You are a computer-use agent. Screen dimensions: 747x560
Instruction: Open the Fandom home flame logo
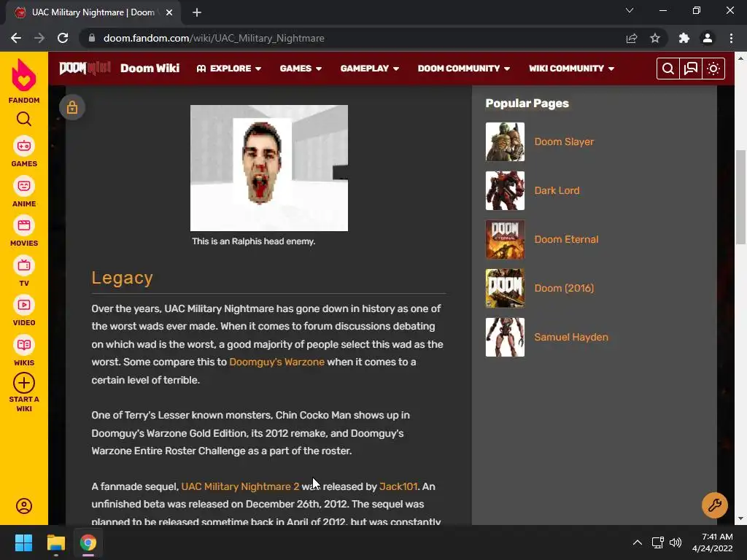(24, 75)
